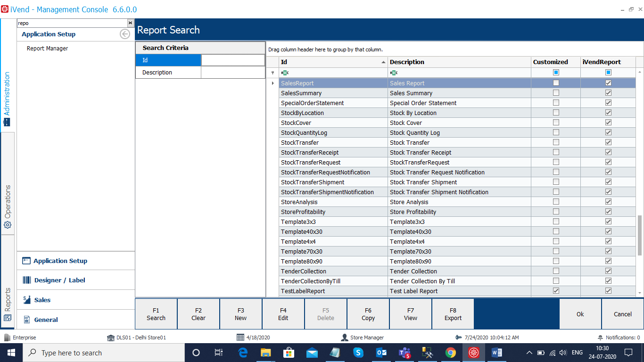Click the grid scrollbar up arrow

640,73
